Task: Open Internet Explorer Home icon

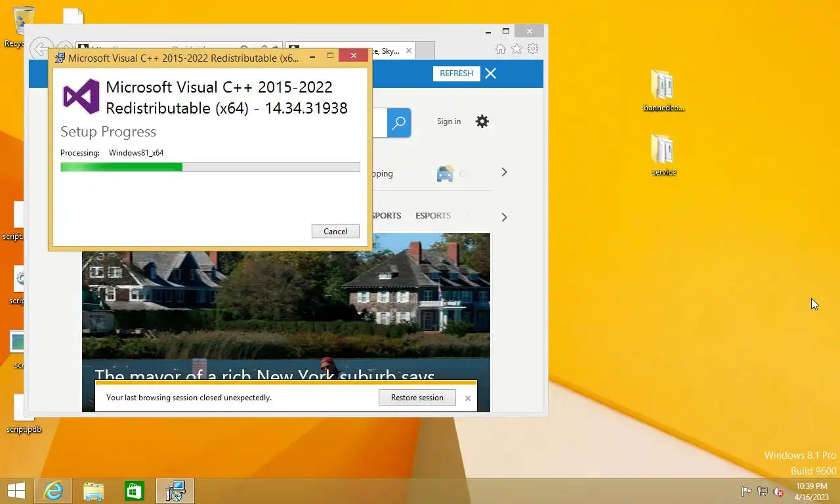Action: click(501, 49)
